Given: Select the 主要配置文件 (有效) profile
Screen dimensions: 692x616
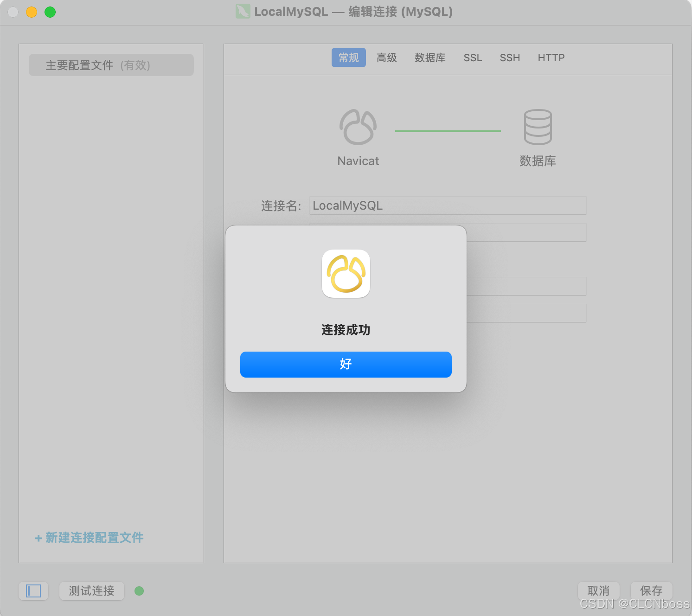Looking at the screenshot, I should (111, 65).
